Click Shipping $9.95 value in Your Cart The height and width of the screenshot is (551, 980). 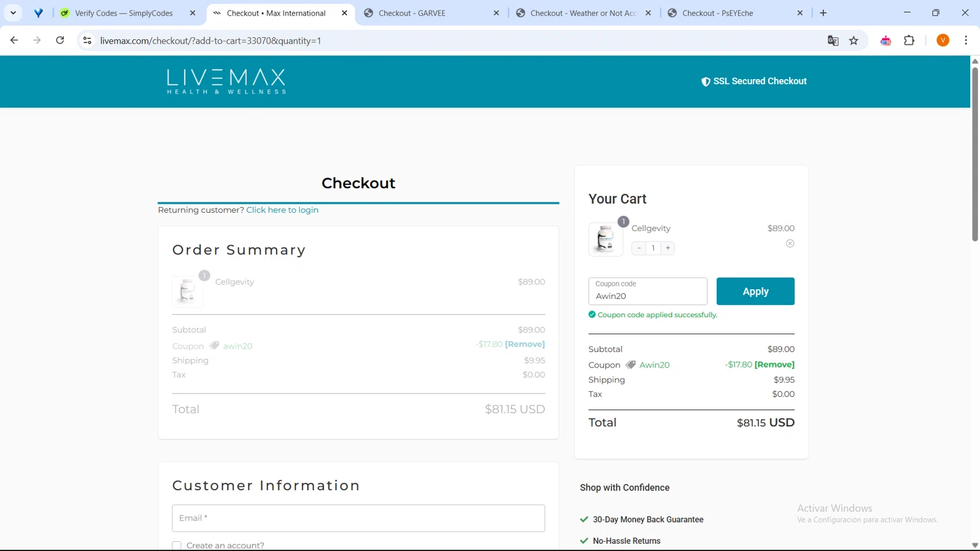click(784, 379)
